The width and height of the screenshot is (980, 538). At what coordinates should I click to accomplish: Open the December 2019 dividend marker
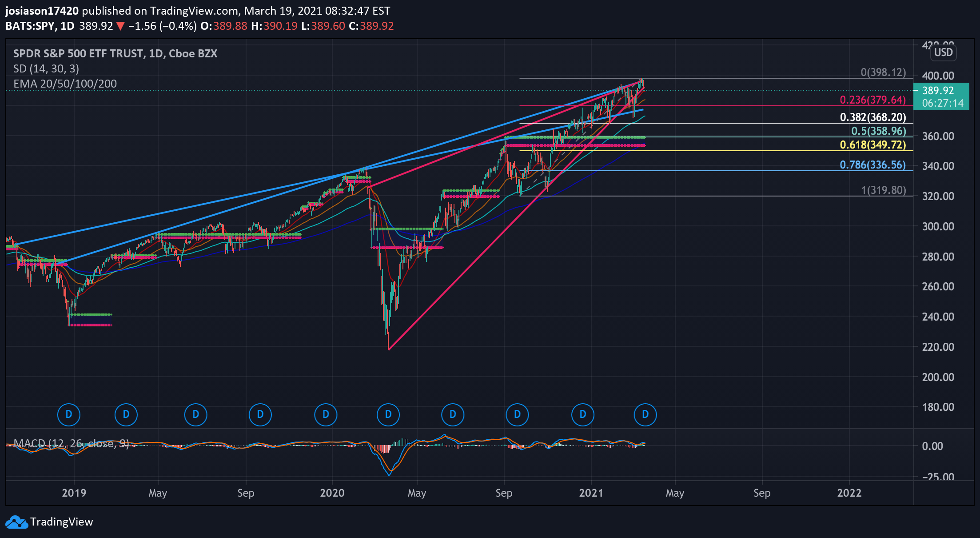(x=326, y=414)
